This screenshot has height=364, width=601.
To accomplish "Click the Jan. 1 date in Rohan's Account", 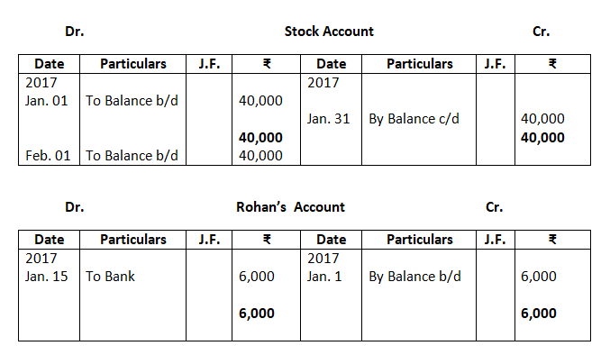I will pyautogui.click(x=324, y=277).
